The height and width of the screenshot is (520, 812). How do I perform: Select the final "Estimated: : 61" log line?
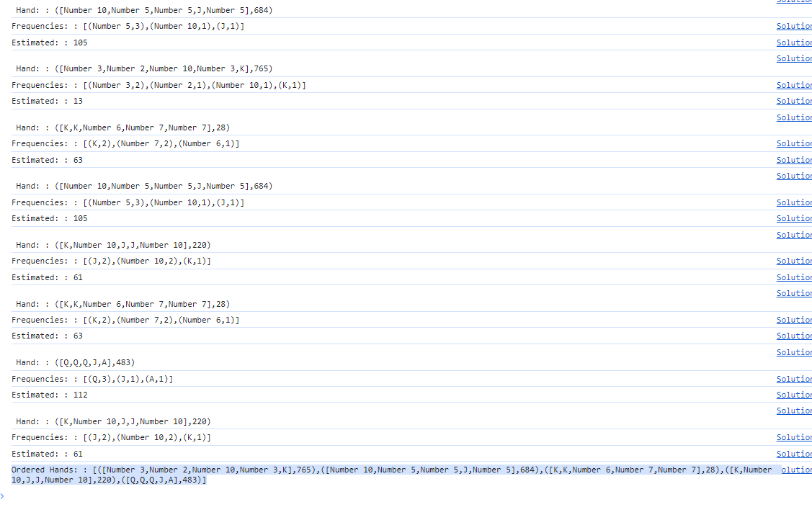(47, 454)
